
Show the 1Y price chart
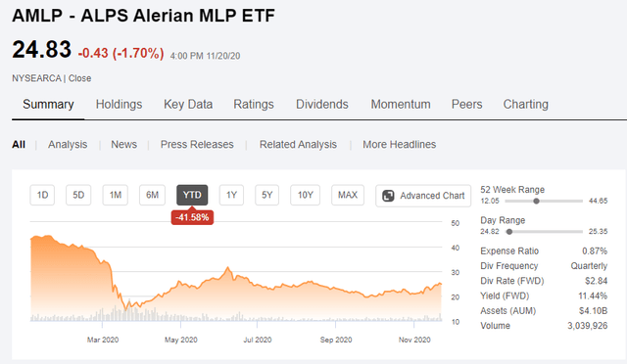[x=231, y=195]
